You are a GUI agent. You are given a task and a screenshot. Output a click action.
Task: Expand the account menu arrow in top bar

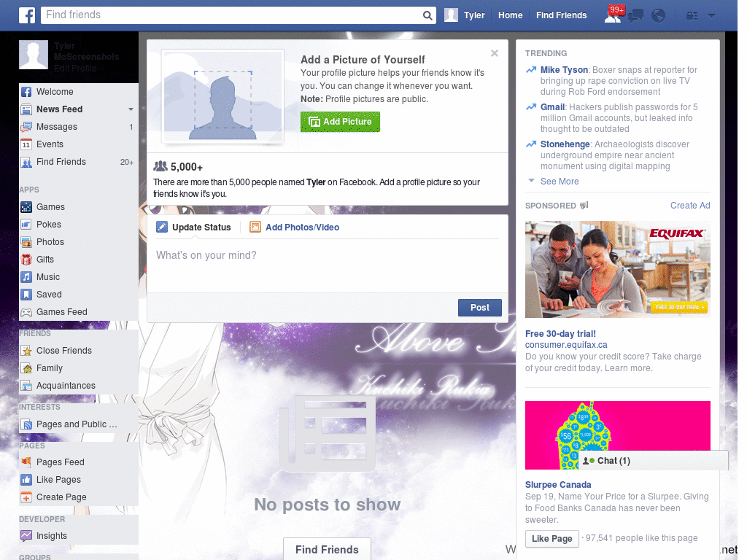[711, 16]
